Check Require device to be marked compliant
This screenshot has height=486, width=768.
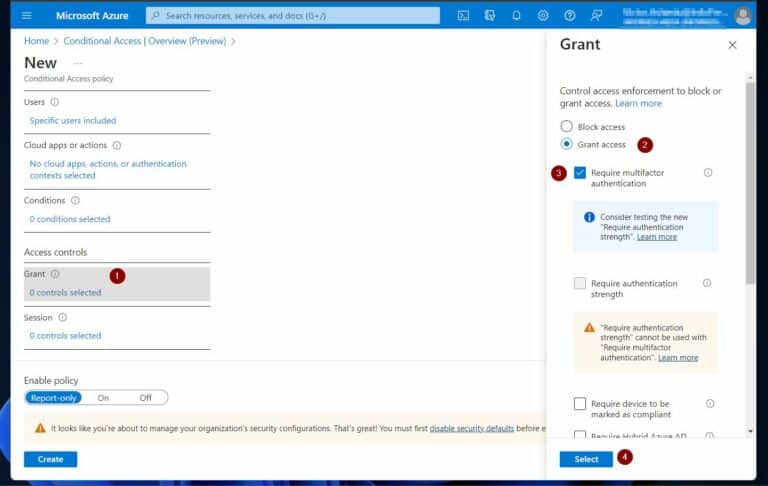coord(580,404)
